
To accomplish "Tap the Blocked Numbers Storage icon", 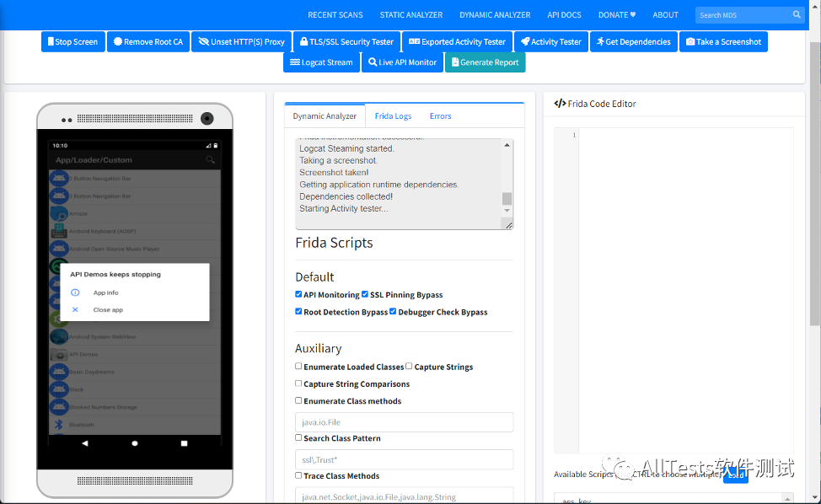I will 59,406.
